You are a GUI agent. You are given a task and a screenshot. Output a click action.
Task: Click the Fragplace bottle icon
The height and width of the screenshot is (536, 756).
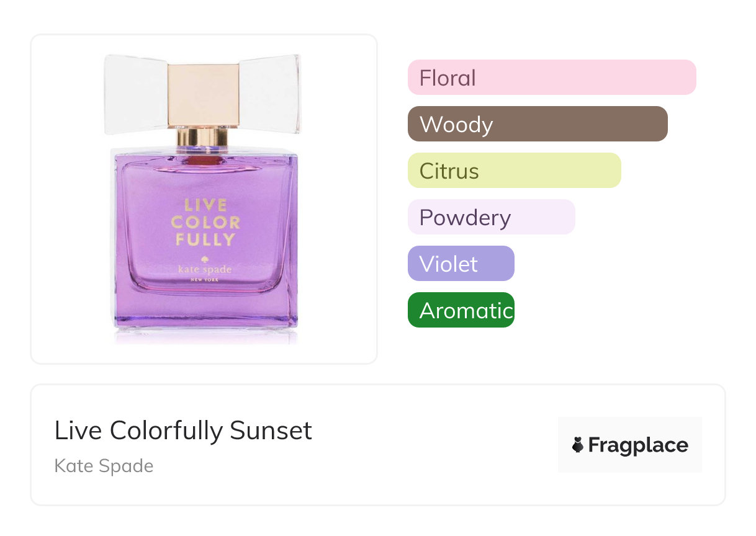coord(578,445)
